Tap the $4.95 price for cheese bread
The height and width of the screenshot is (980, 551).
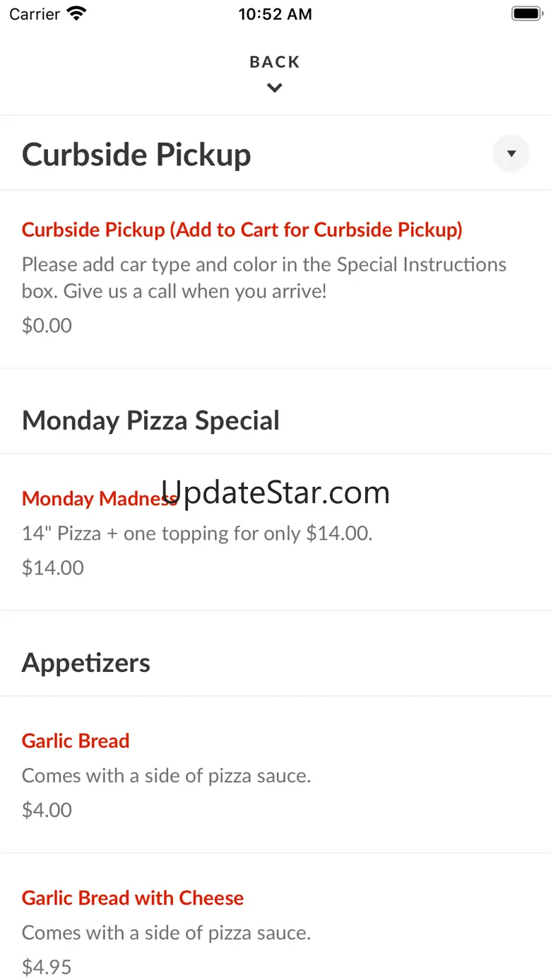(47, 967)
